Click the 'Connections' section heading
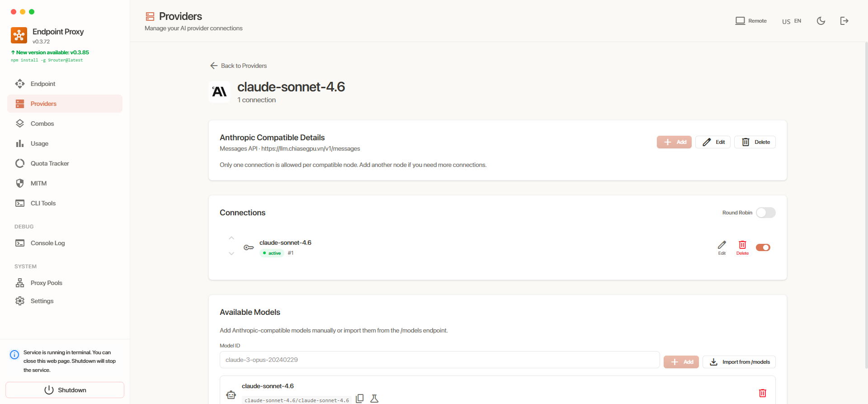This screenshot has width=868, height=404. click(242, 213)
